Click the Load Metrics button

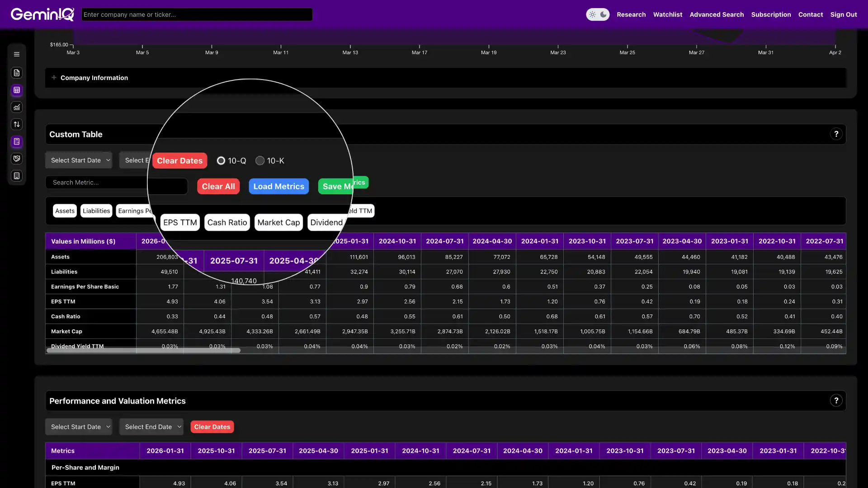[278, 186]
